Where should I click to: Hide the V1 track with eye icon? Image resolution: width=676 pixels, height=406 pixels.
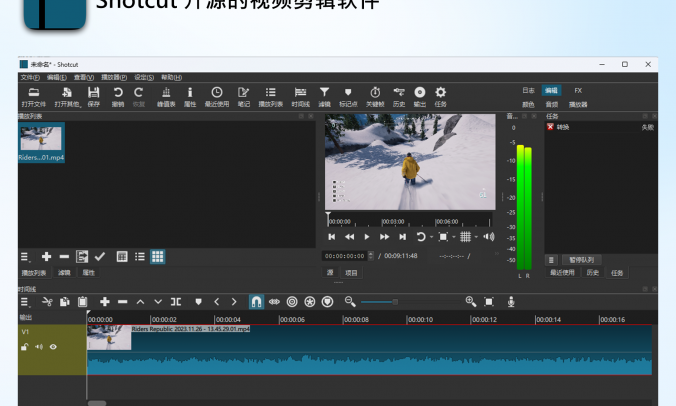[53, 347]
